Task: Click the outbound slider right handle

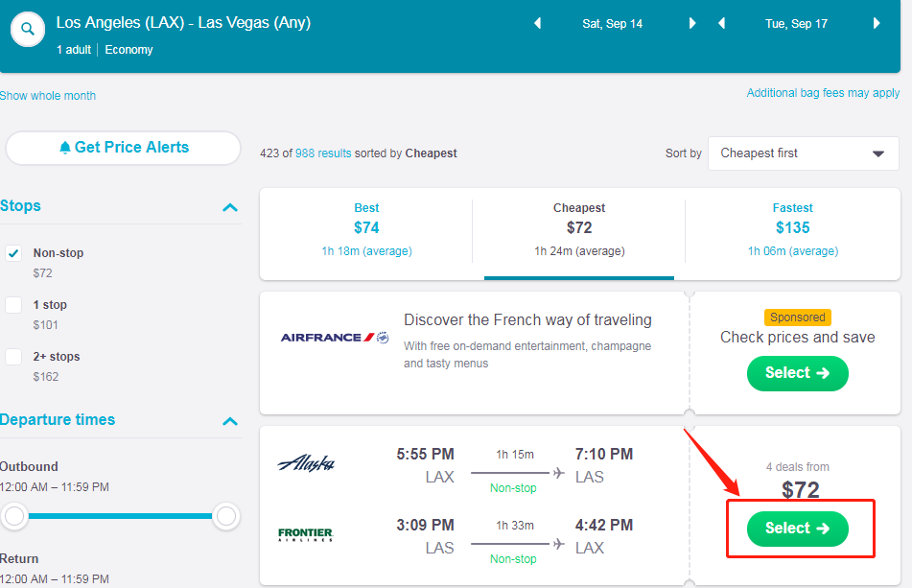Action: [225, 516]
